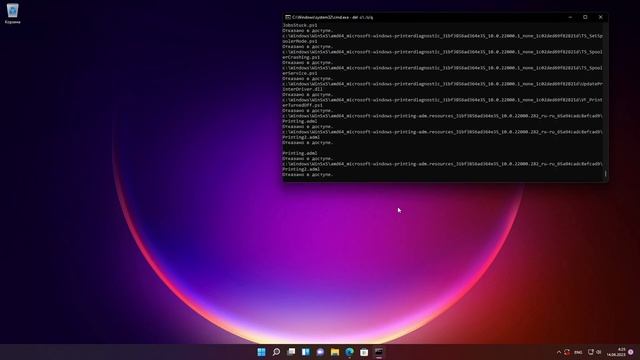Click the 'interDriver.dll' output line
This screenshot has height=360, width=640.
(x=302, y=89)
